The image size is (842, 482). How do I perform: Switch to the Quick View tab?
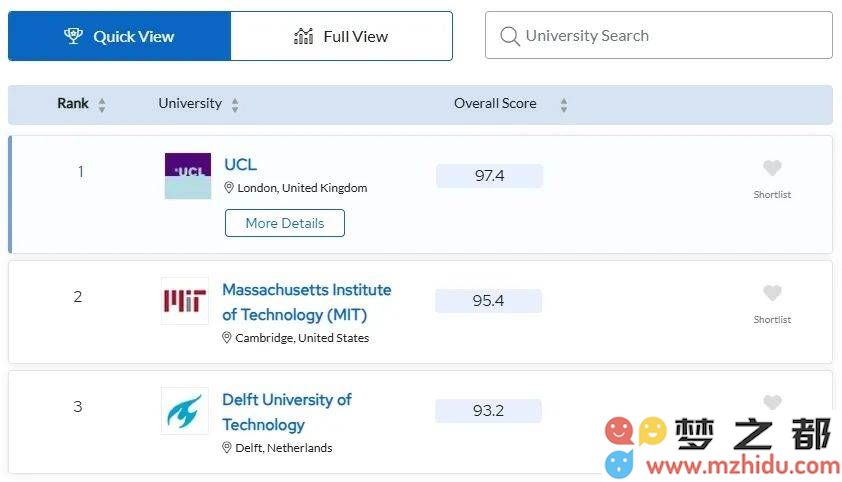click(x=119, y=36)
